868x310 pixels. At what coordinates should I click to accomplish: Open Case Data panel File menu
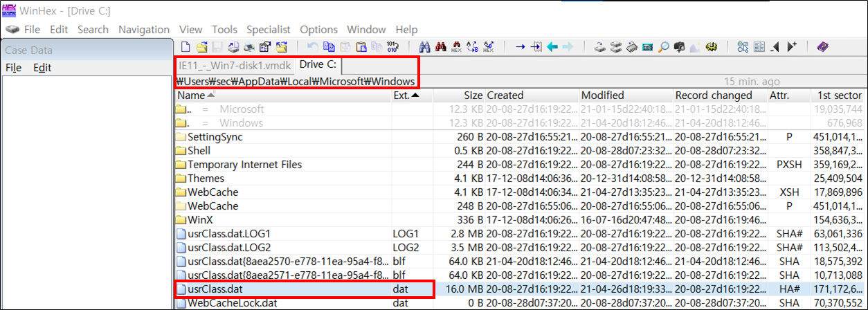[14, 68]
